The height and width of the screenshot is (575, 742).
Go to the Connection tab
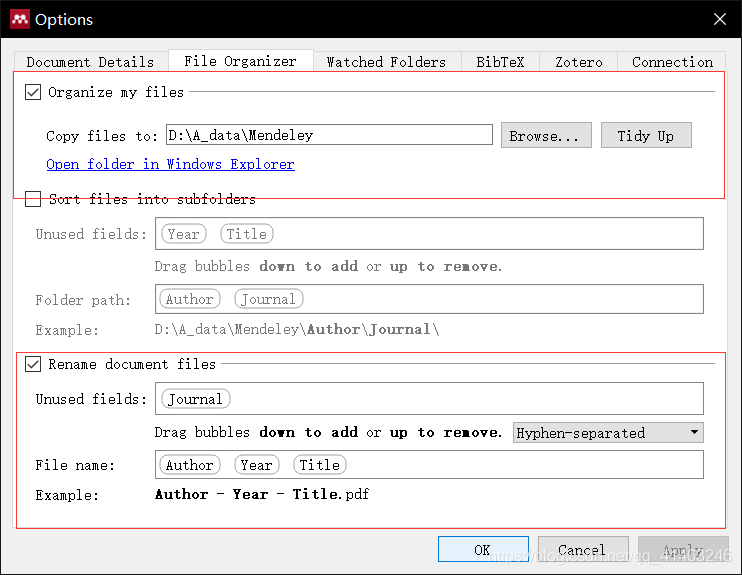672,62
